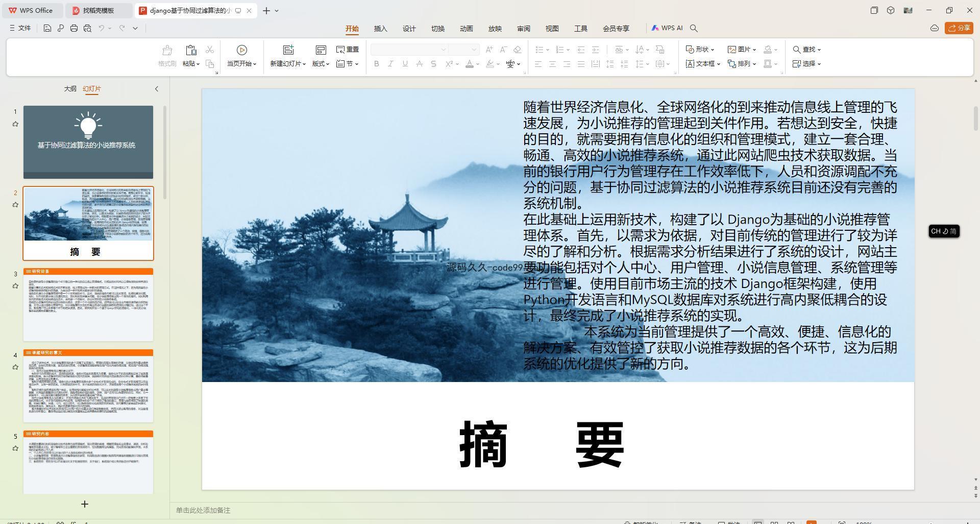Click the ribbon search magnifier icon

coord(694,28)
